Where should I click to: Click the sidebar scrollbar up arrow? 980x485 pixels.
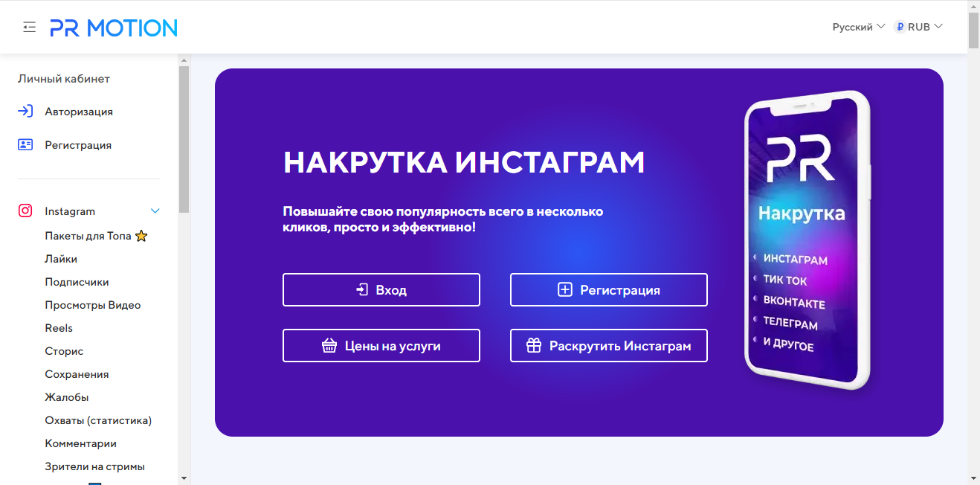click(184, 60)
